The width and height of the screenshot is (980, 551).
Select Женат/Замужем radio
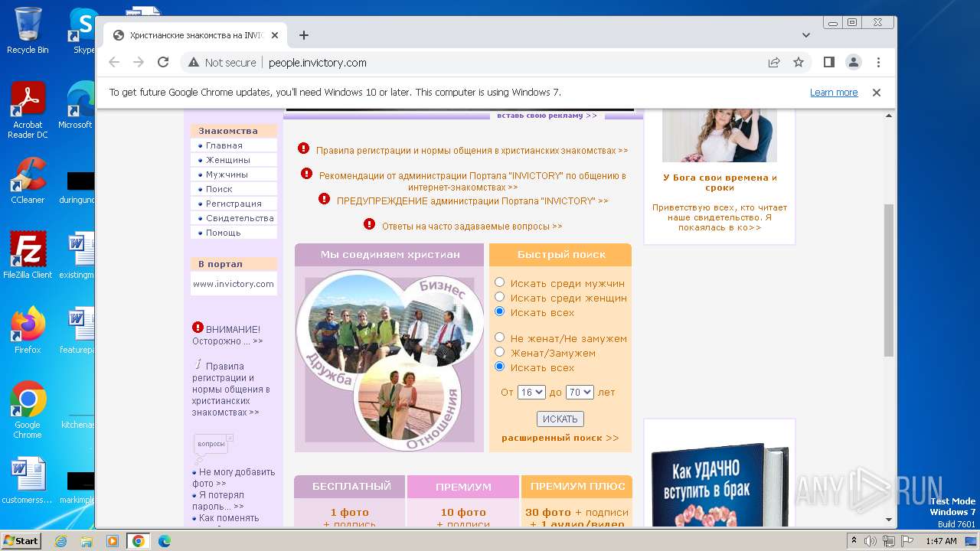tap(500, 352)
